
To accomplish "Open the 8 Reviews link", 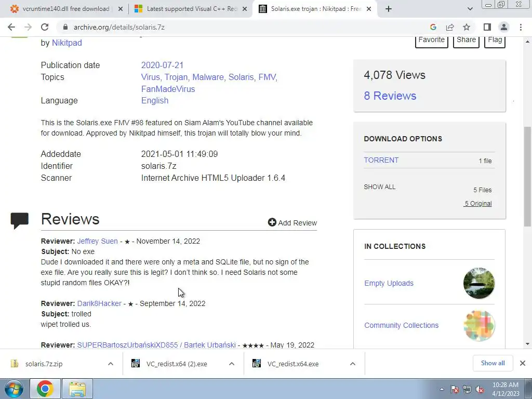I will coord(390,96).
